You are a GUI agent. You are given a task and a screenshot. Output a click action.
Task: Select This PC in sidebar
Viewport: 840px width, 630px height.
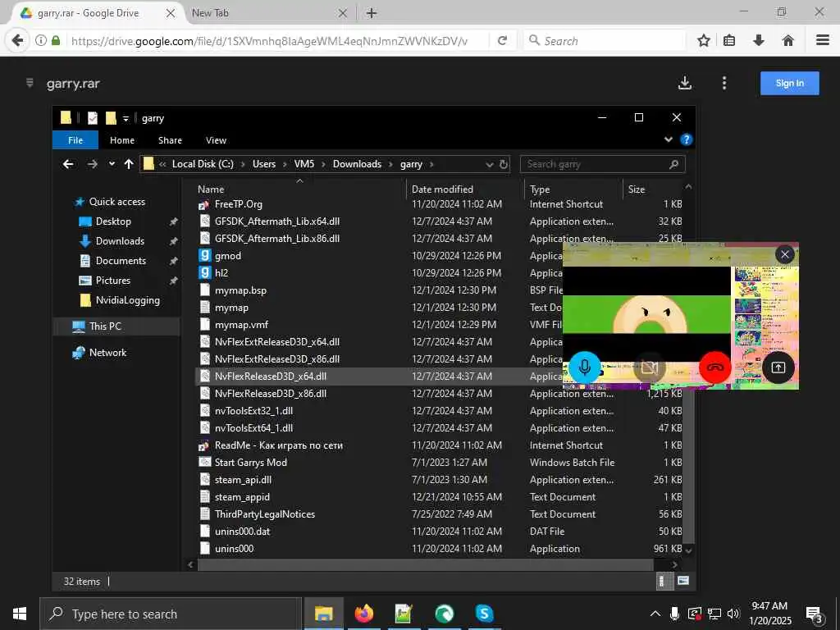tap(105, 326)
